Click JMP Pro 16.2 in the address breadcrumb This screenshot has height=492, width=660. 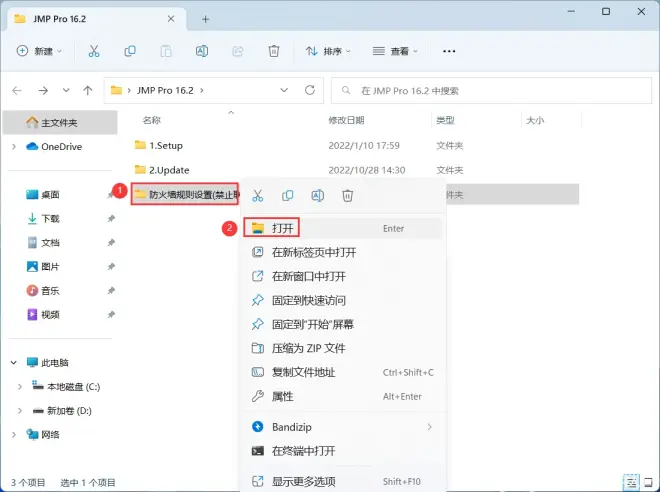[x=165, y=90]
